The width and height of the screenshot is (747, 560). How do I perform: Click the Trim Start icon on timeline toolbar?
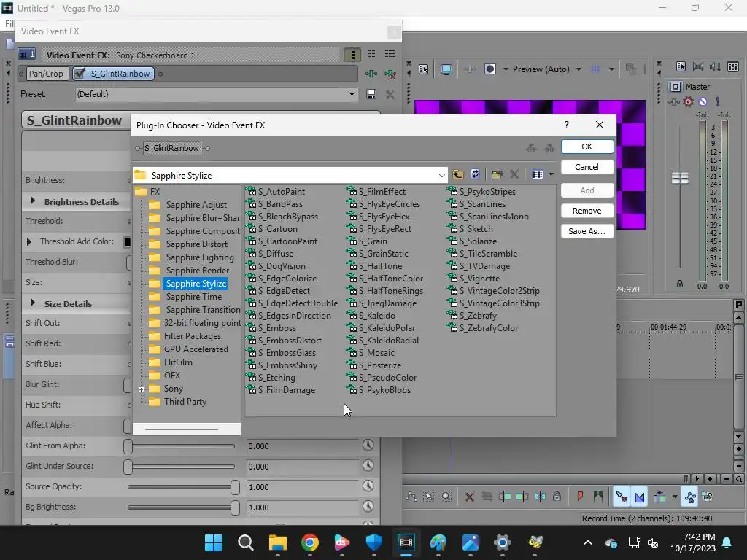point(505,497)
